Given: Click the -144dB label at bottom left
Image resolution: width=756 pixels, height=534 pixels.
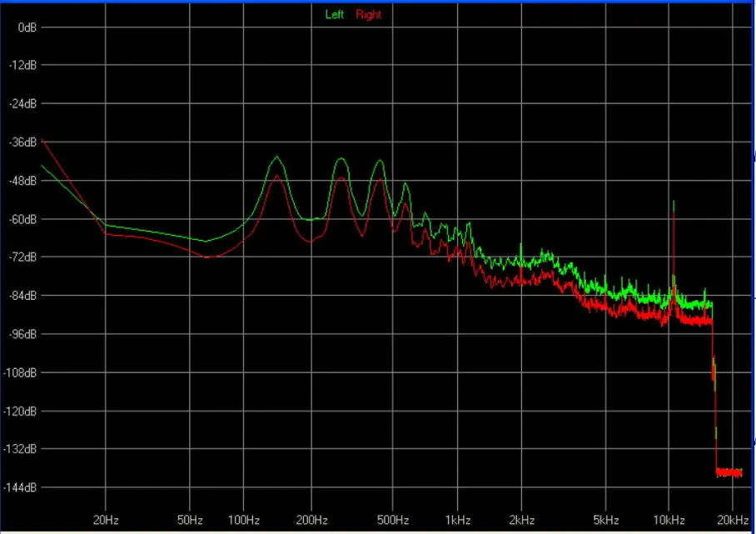Looking at the screenshot, I should [x=22, y=487].
